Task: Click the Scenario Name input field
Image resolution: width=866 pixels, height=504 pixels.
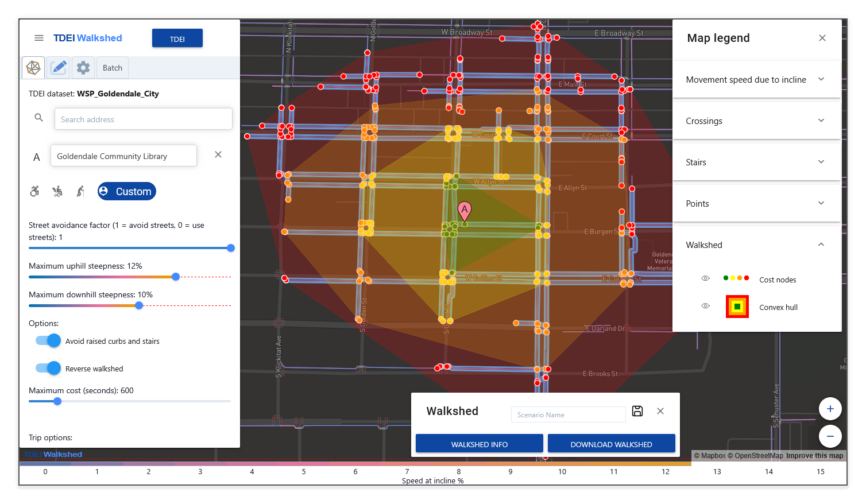Action: pos(567,414)
